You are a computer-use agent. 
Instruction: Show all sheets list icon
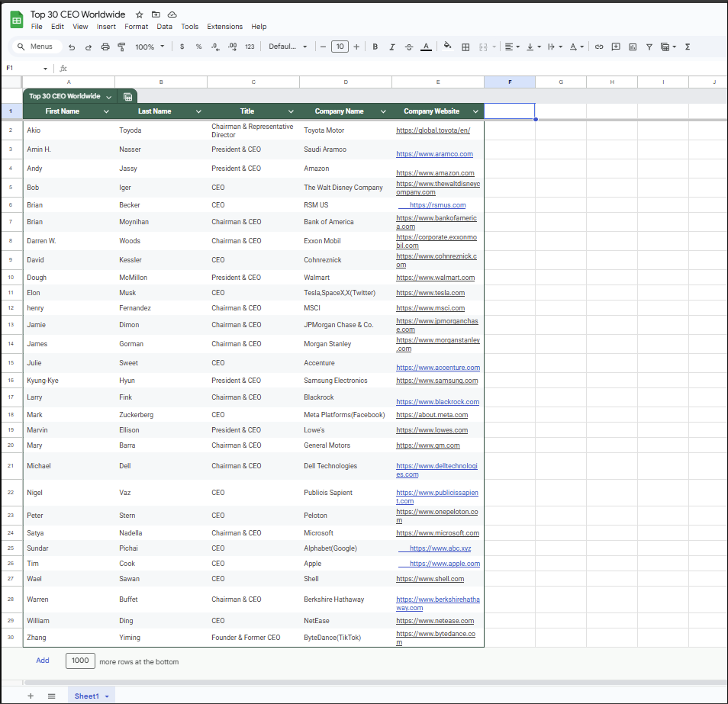[x=52, y=696]
